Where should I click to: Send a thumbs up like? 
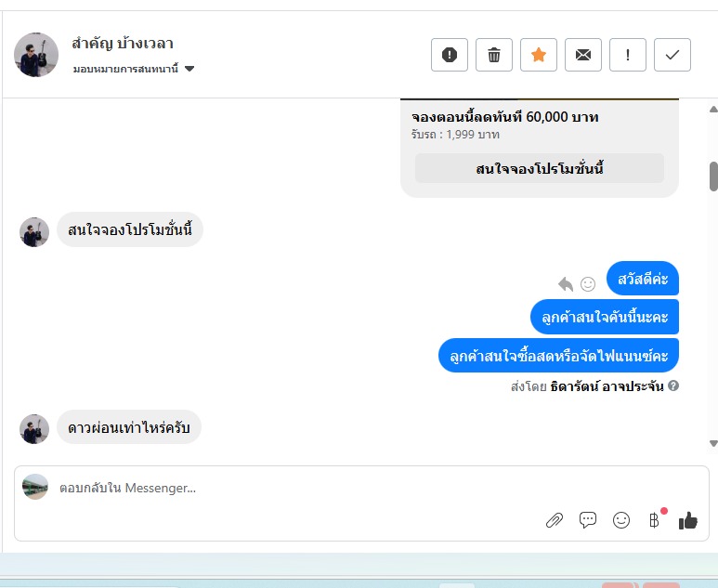click(687, 520)
